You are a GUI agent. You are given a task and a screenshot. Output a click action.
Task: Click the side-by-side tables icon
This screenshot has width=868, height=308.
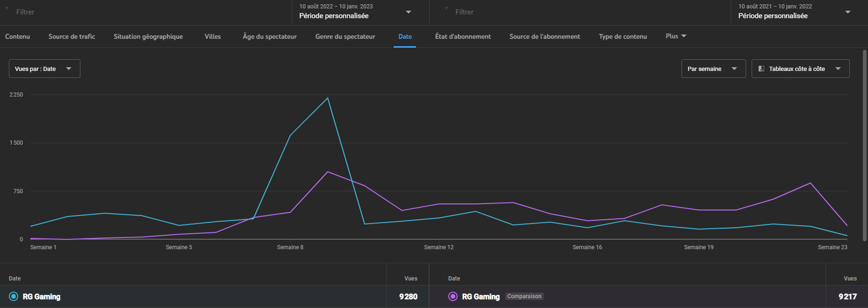point(761,69)
